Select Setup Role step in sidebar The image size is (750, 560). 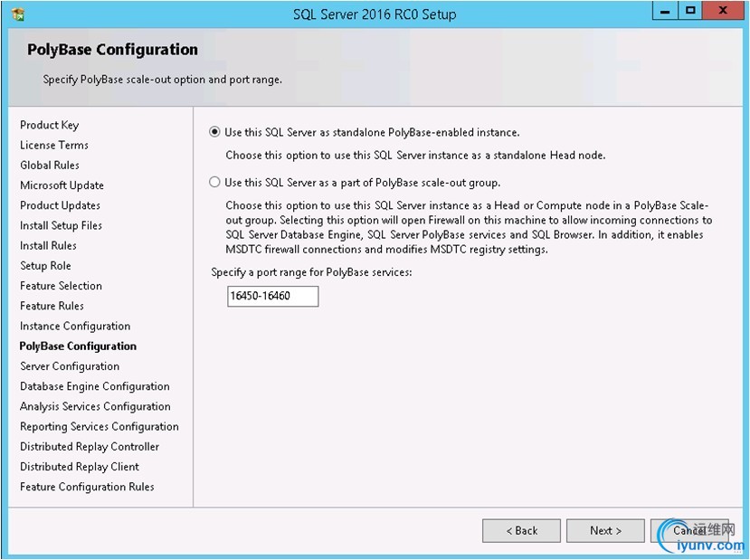pos(45,265)
